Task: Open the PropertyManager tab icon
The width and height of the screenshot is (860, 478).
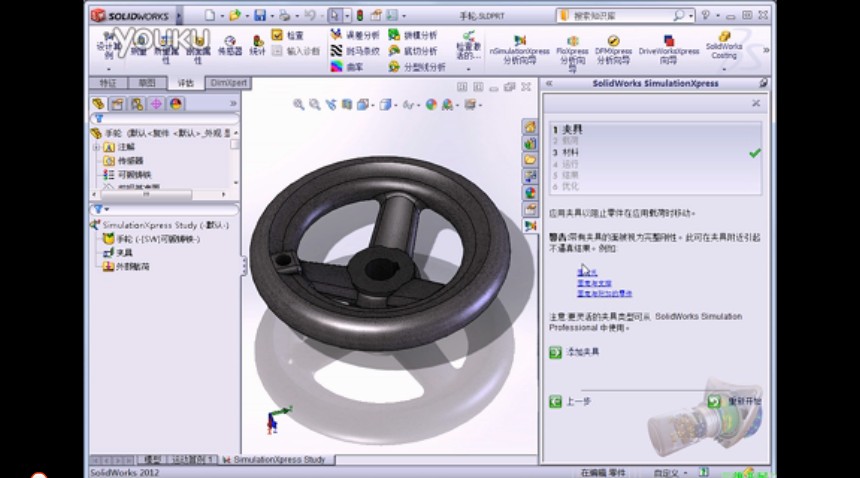Action: pos(117,104)
